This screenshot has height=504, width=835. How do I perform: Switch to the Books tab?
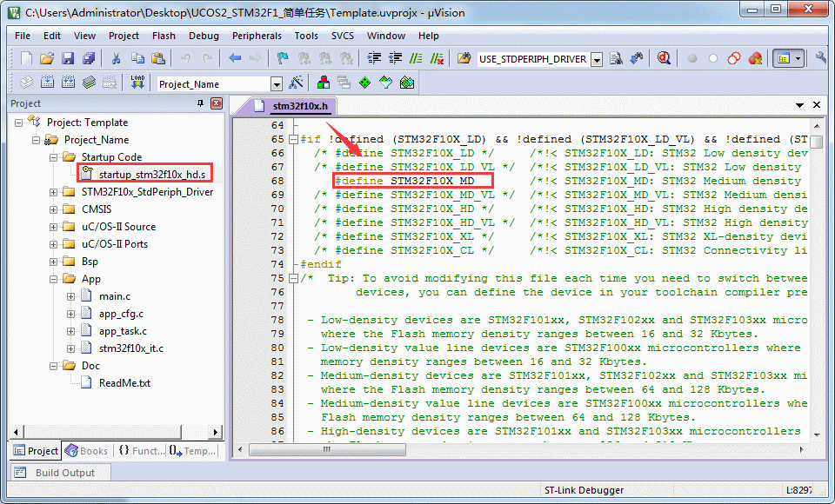click(x=87, y=451)
